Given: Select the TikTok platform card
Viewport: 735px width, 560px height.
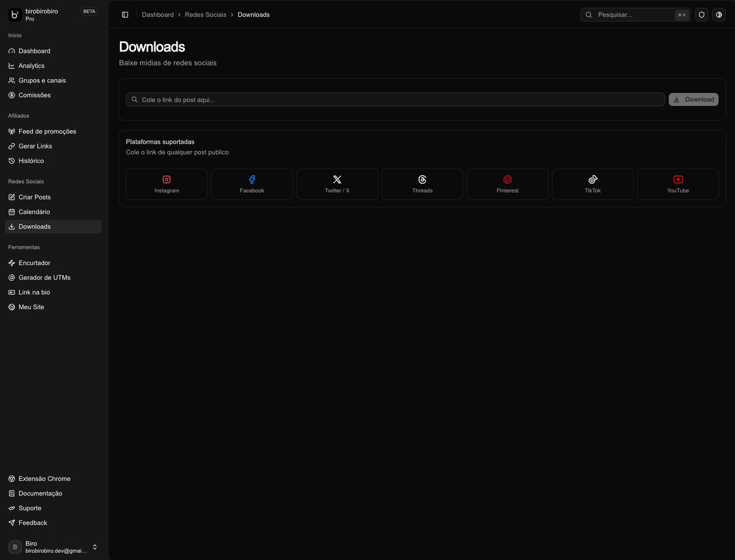Looking at the screenshot, I should [x=592, y=184].
